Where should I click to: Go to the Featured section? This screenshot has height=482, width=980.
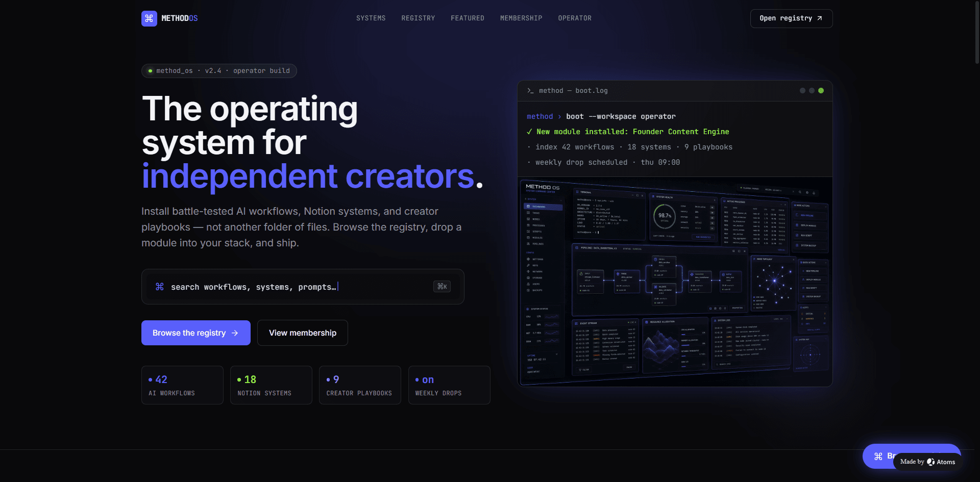tap(468, 18)
